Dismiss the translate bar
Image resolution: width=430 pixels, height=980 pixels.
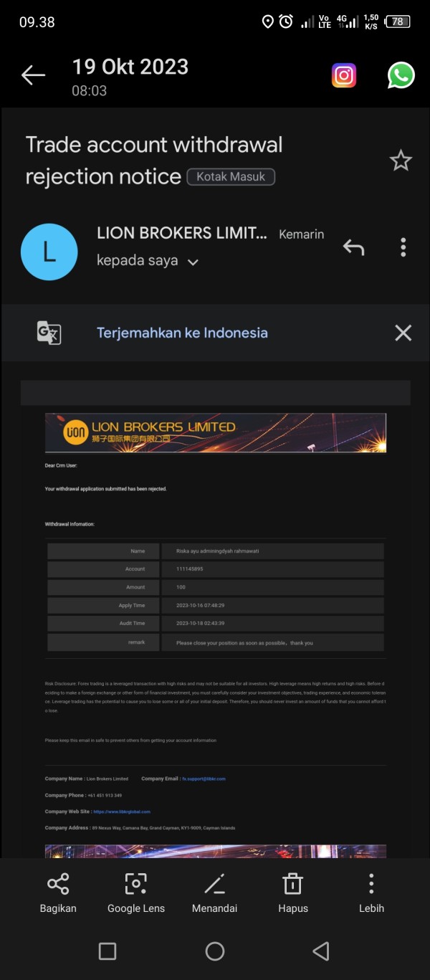(403, 333)
